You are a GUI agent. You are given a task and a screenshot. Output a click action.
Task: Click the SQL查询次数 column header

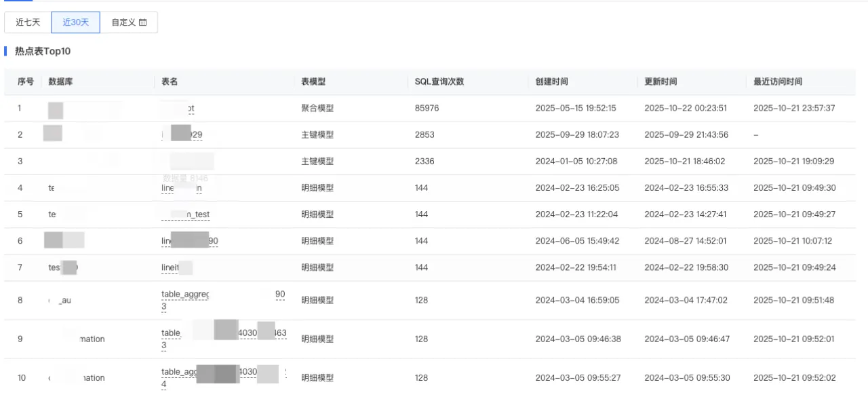point(439,82)
